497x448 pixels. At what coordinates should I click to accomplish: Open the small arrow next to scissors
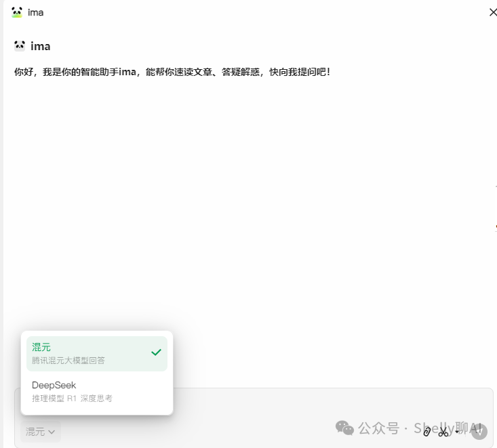tap(457, 432)
